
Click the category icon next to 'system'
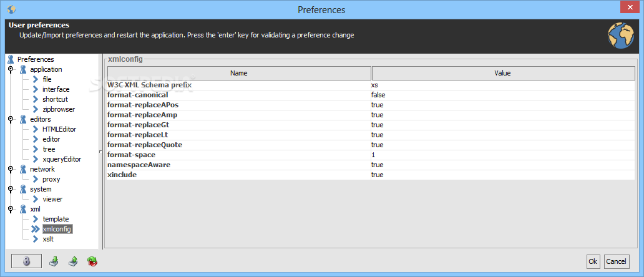pos(24,189)
